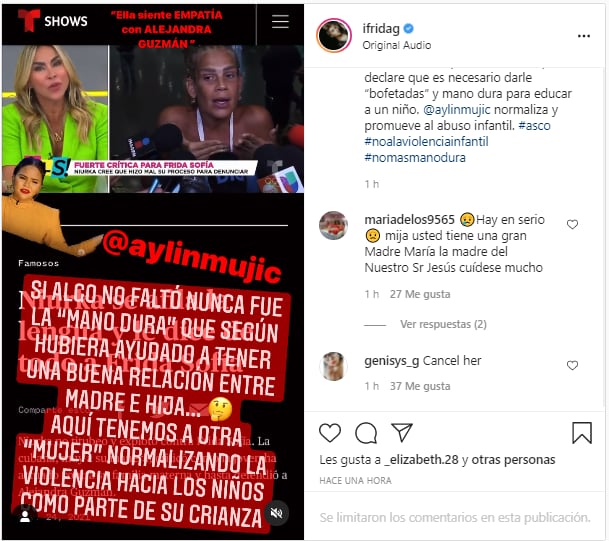Viewport: 609px width, 541px height.
Task: Expand Ver respuestas (2) replies
Action: click(x=443, y=324)
